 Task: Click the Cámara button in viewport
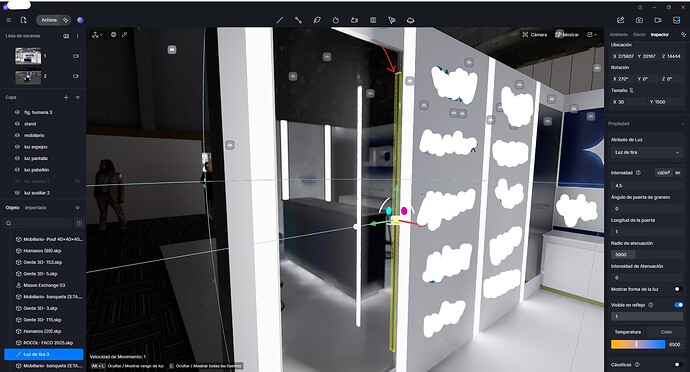[534, 34]
